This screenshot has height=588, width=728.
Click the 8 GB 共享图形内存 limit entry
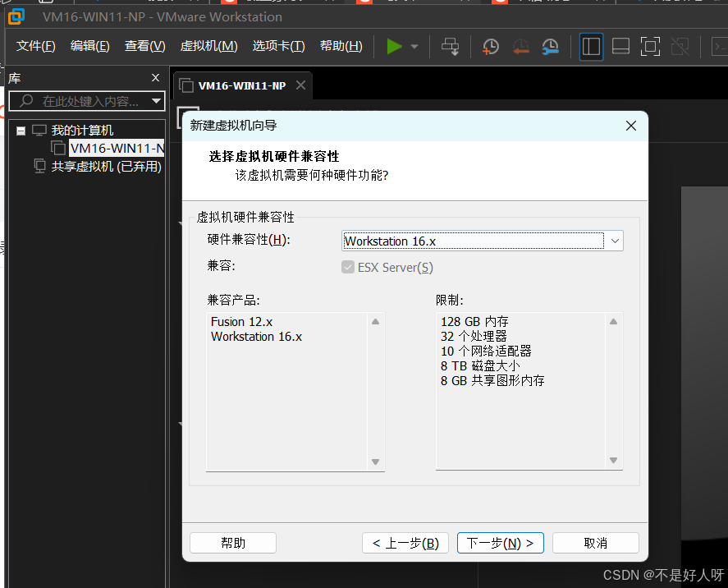492,381
